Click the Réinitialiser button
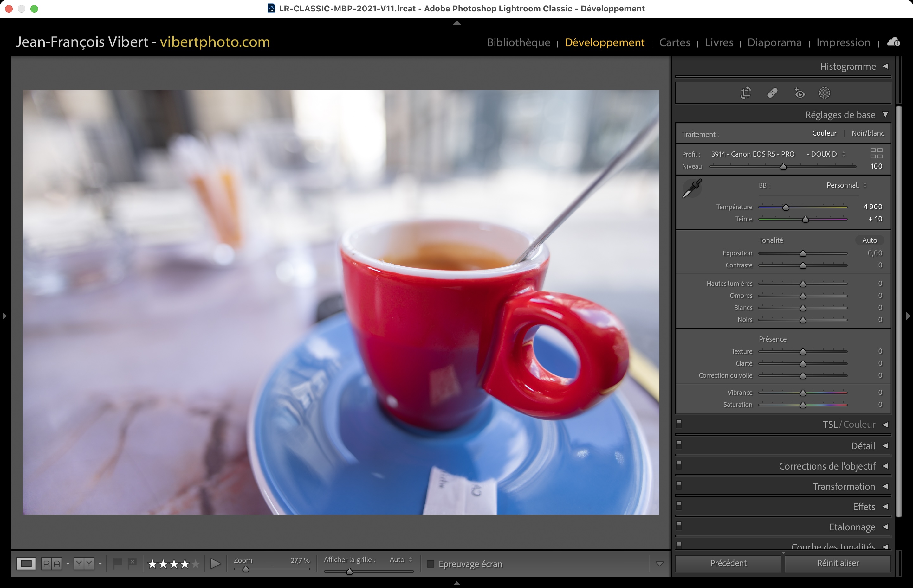 [x=837, y=563]
